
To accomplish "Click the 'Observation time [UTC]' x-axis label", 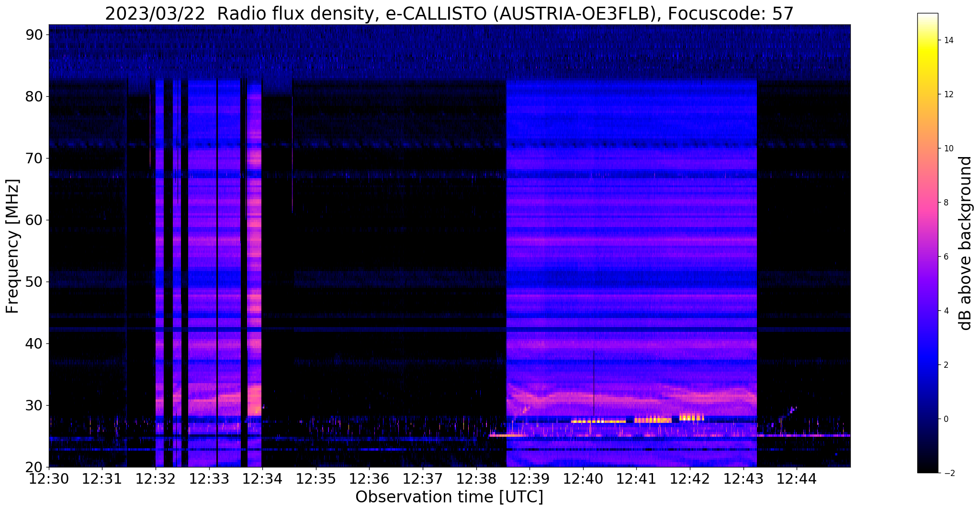I will [x=449, y=497].
